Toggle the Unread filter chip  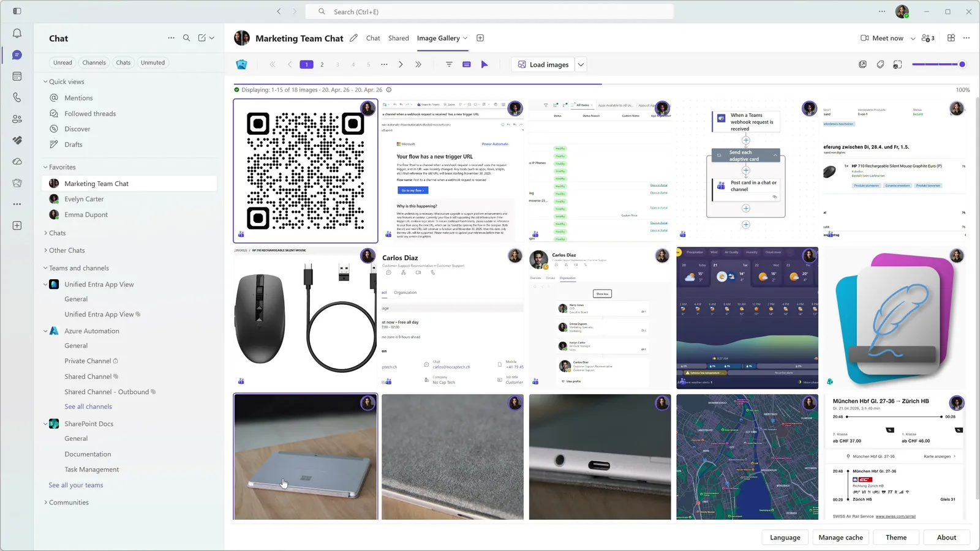(62, 62)
